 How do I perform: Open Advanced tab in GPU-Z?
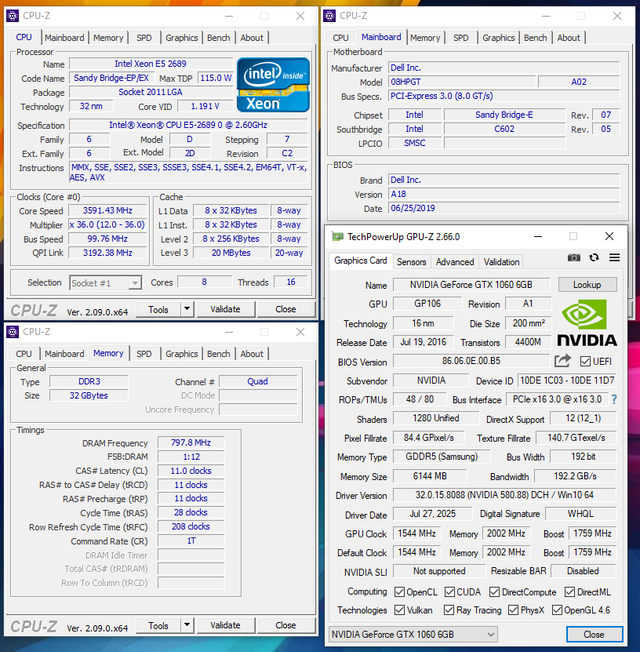click(455, 262)
